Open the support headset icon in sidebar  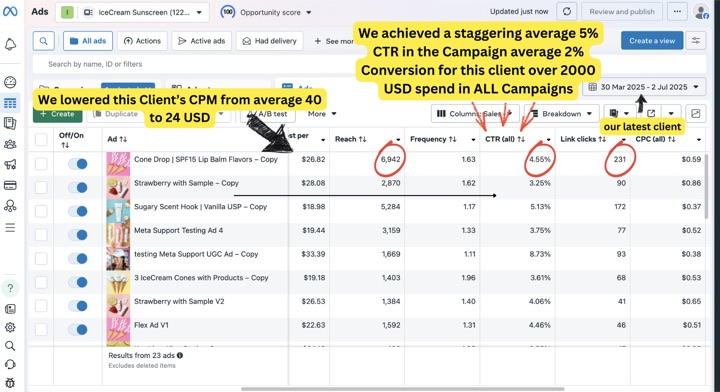(x=10, y=364)
